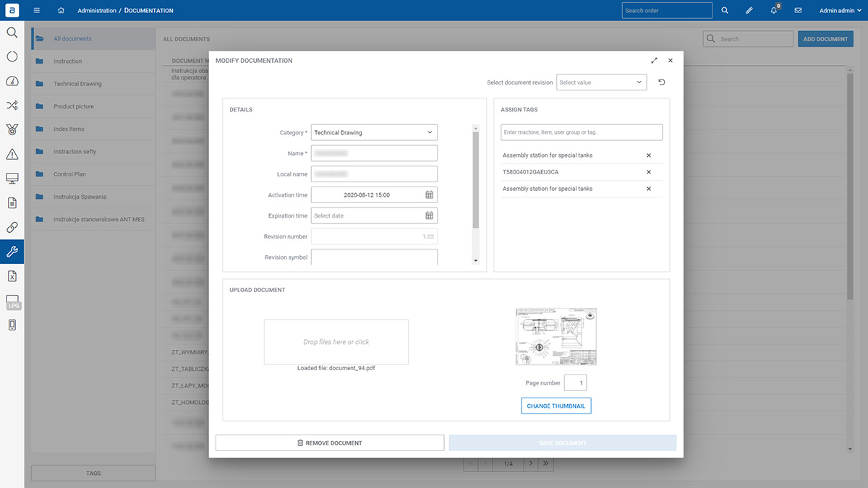The image size is (868, 488).
Task: Click the search icon in left sidebar
Action: coord(12,33)
